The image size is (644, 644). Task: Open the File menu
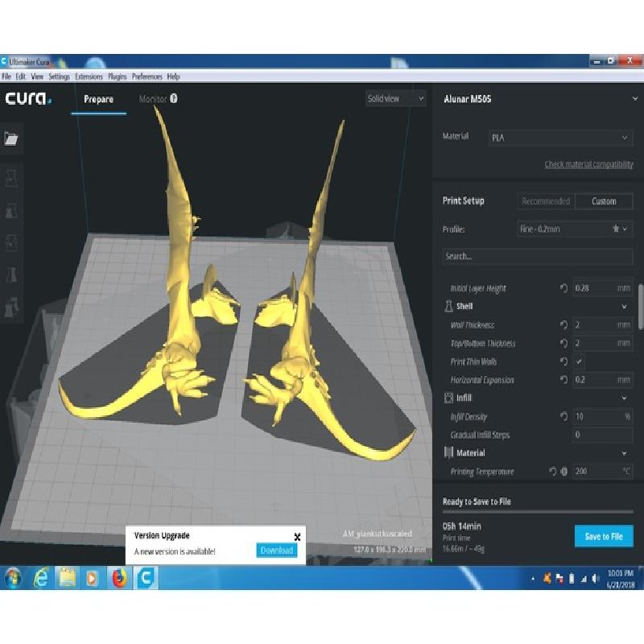(x=6, y=76)
